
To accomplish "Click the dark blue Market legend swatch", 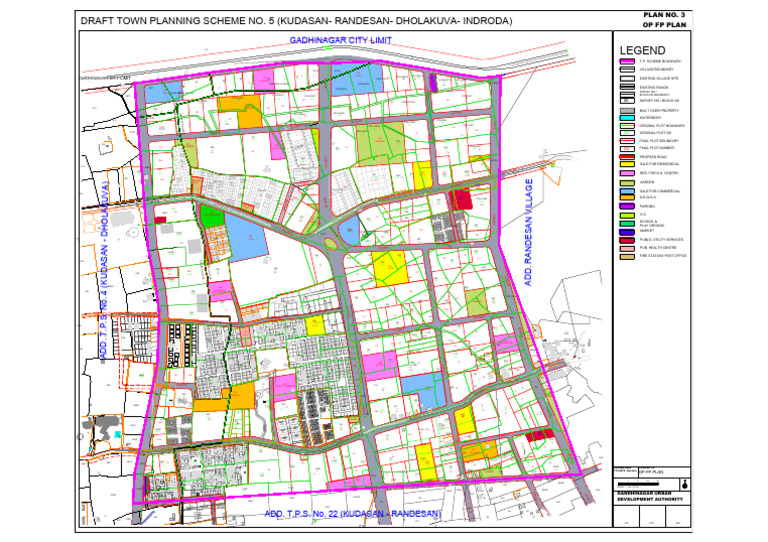I will 627,233.
